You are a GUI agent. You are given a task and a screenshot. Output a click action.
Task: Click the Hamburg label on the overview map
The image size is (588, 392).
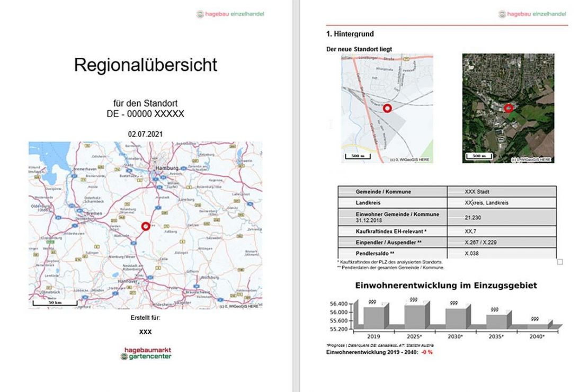167,168
